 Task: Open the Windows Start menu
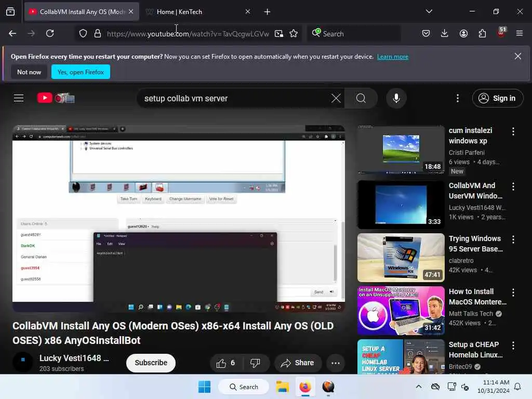(x=204, y=387)
